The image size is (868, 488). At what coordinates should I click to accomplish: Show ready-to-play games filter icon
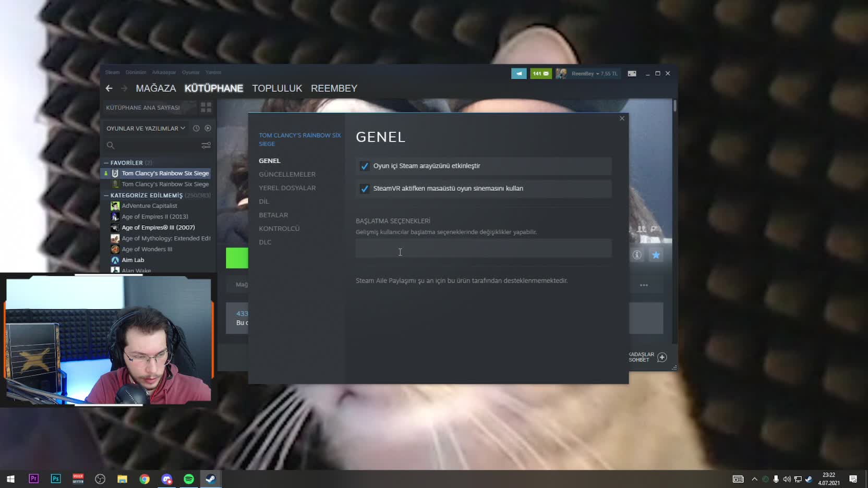click(x=208, y=128)
